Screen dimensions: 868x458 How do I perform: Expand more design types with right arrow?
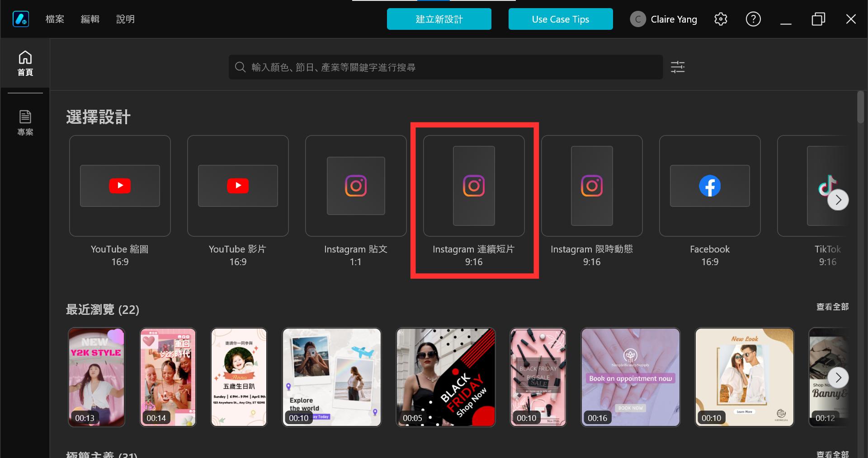click(839, 200)
